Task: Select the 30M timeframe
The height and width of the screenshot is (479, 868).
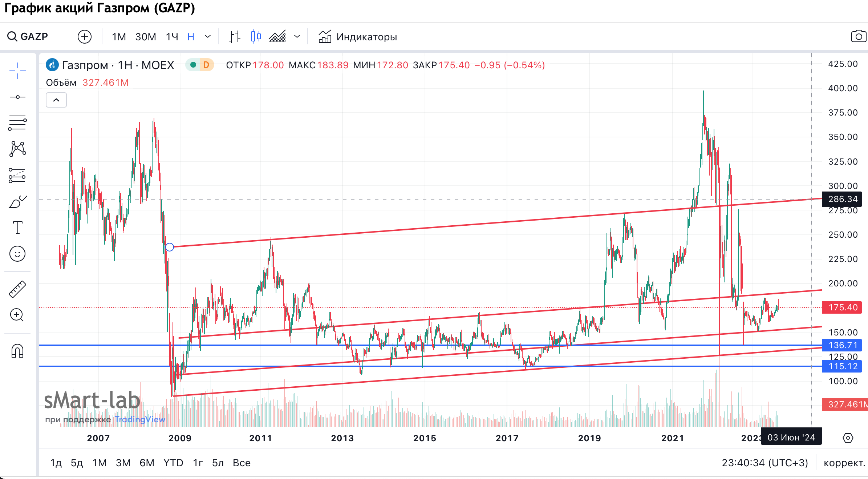Action: click(146, 37)
